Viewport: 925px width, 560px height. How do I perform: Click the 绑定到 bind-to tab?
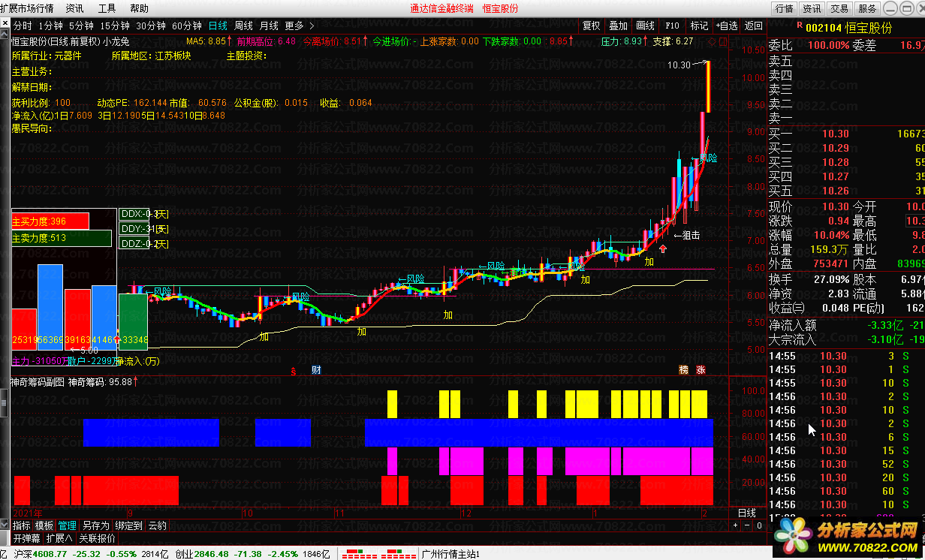pyautogui.click(x=128, y=525)
